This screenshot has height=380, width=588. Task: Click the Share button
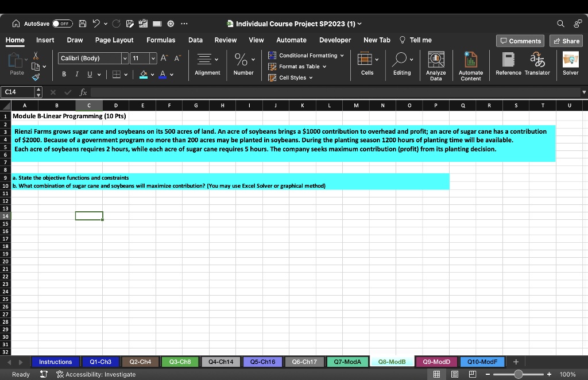pos(566,41)
